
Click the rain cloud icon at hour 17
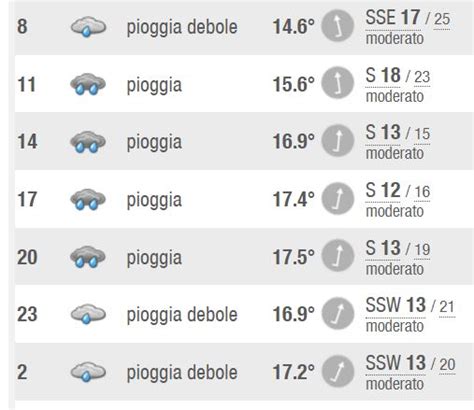point(88,199)
